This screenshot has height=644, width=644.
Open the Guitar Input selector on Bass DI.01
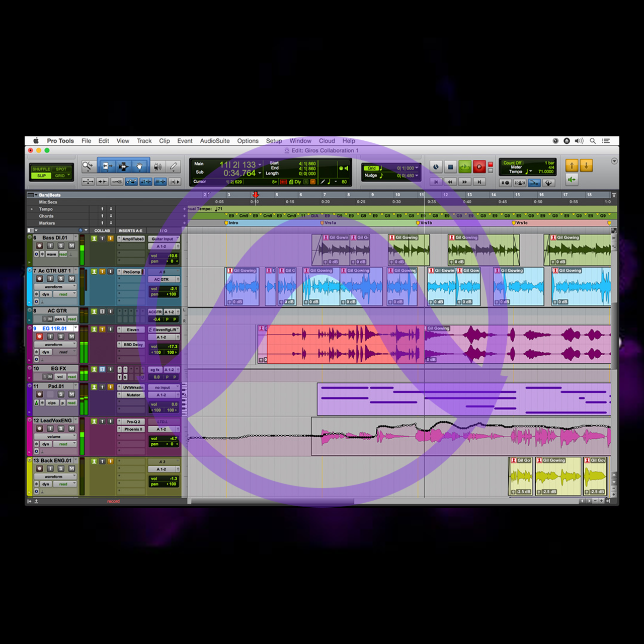coord(164,239)
